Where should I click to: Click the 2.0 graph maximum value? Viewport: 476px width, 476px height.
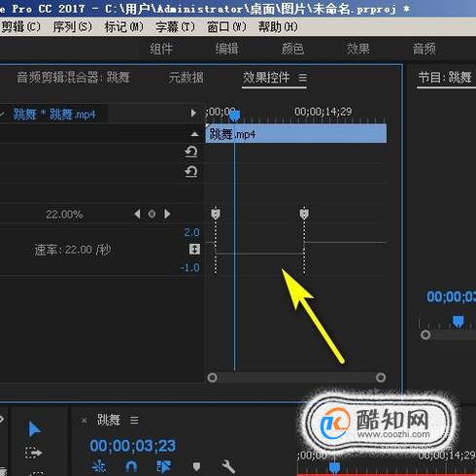(x=192, y=232)
